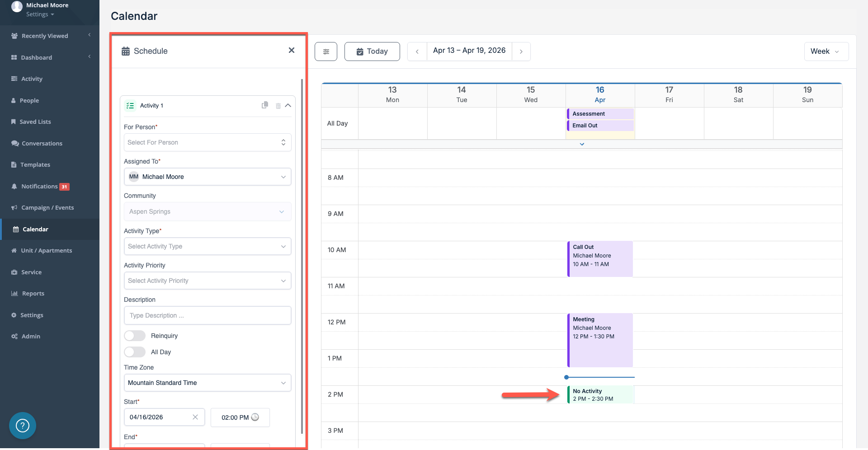Screen dimensions: 868x450
Task: Open the Week view dropdown
Action: point(826,52)
